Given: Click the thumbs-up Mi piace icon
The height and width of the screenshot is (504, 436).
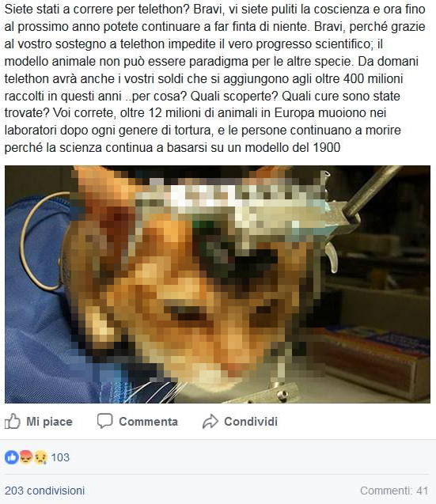Looking at the screenshot, I should [12, 421].
